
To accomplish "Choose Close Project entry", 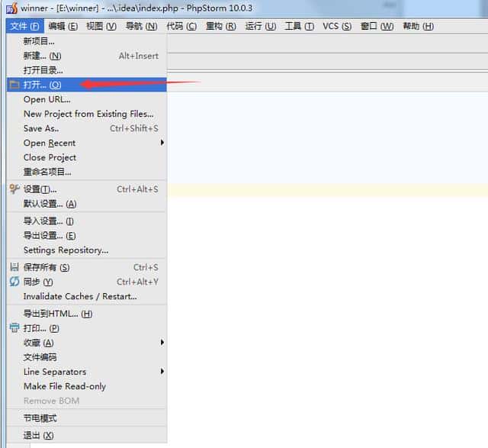I will point(86,157).
